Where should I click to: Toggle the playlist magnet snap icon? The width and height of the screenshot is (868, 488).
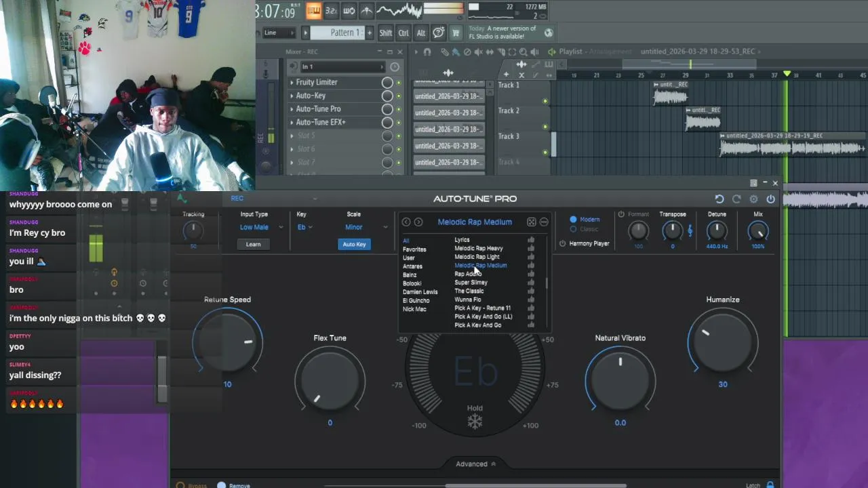coord(427,52)
